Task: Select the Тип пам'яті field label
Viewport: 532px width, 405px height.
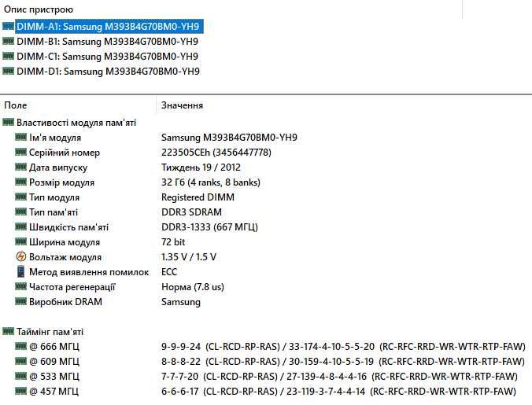Action: pyautogui.click(x=54, y=212)
